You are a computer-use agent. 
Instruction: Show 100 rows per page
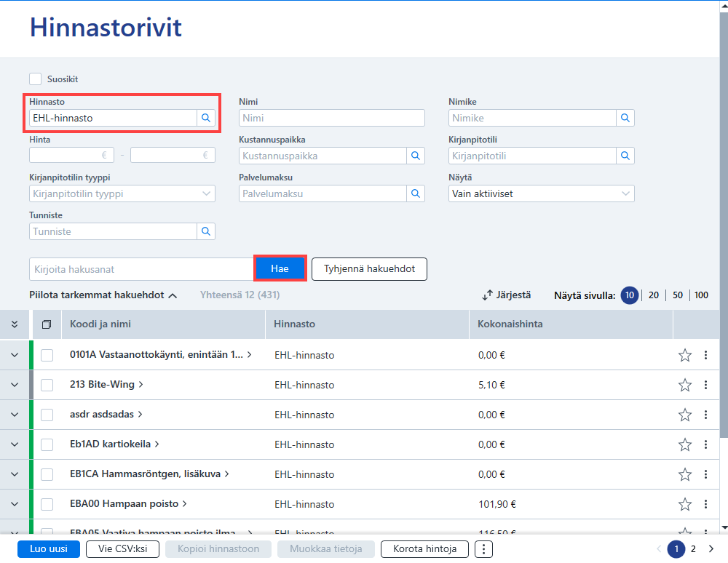pos(701,295)
